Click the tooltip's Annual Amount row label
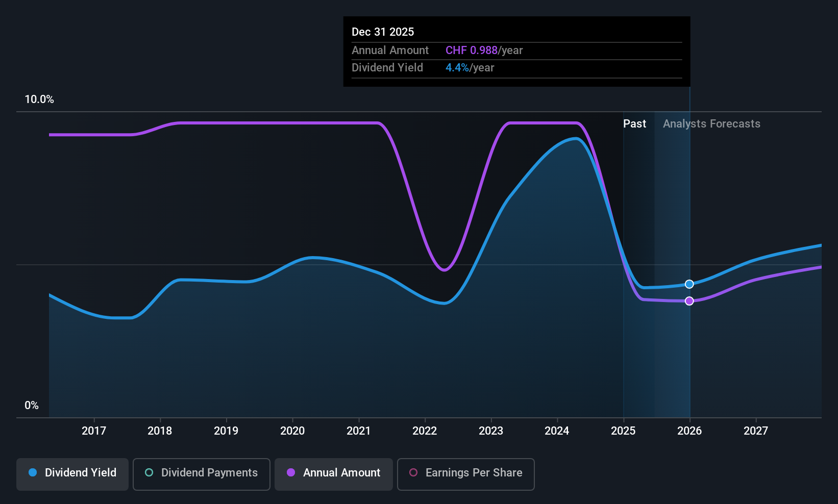This screenshot has width=838, height=504. [390, 51]
